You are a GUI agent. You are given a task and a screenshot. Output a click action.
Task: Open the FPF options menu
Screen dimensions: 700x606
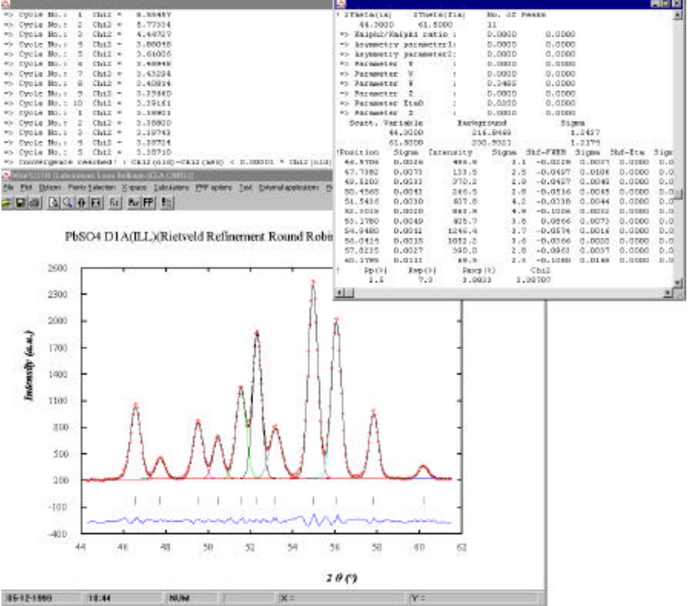pos(214,187)
